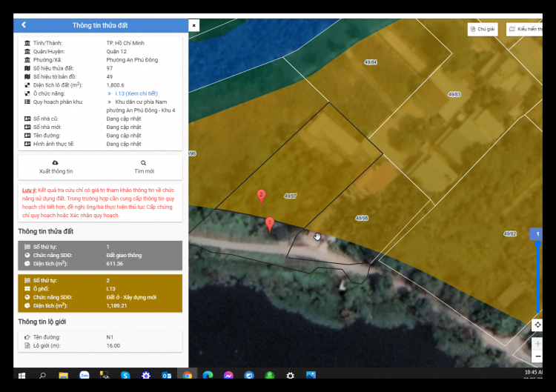Image resolution: width=556 pixels, height=392 pixels.
Task: Open the Photos app on taskbar
Action: coord(311,376)
